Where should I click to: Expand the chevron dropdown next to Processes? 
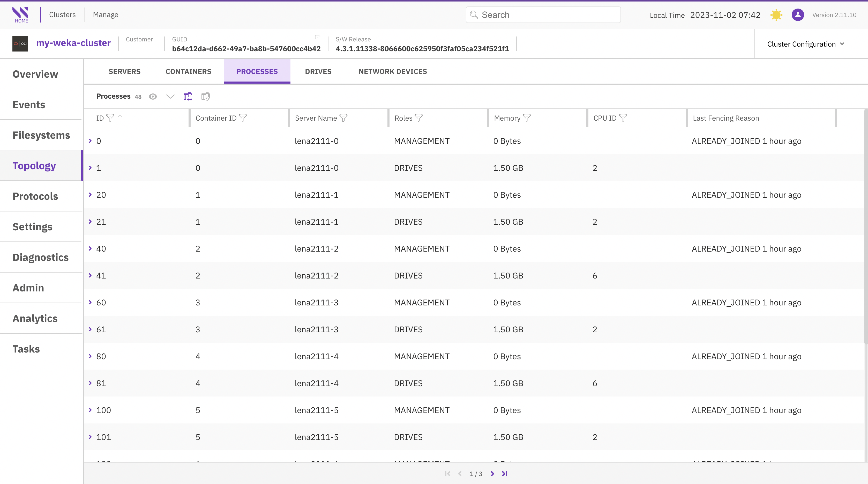click(x=170, y=97)
